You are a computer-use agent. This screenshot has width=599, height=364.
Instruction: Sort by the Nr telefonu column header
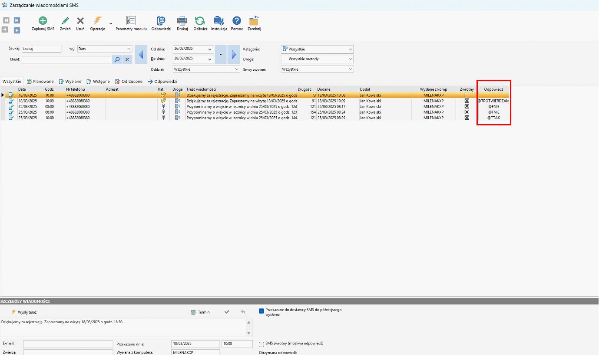85,89
